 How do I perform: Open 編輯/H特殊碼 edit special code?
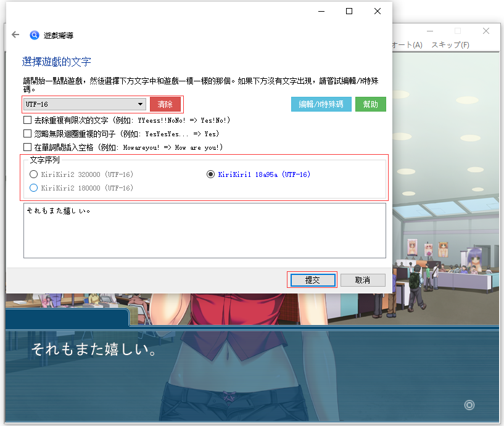point(321,104)
